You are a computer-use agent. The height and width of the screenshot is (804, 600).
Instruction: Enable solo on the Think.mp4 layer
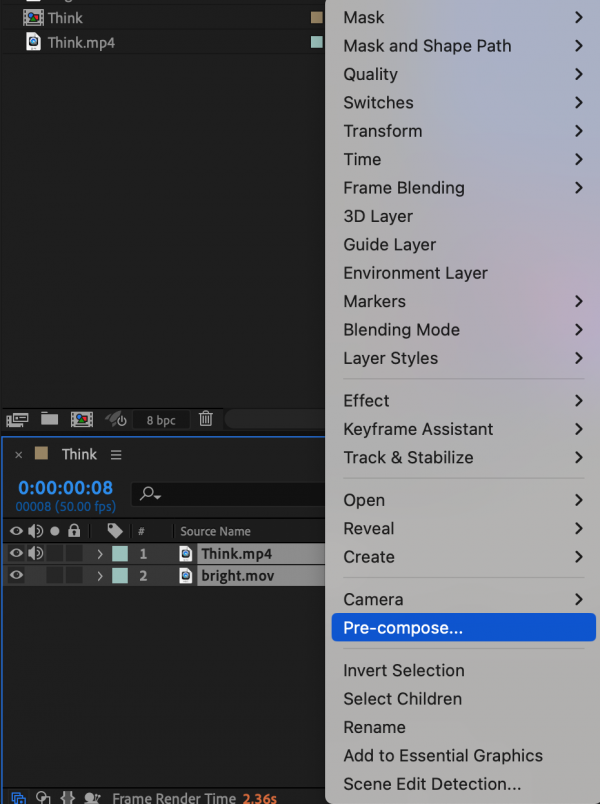(x=52, y=553)
